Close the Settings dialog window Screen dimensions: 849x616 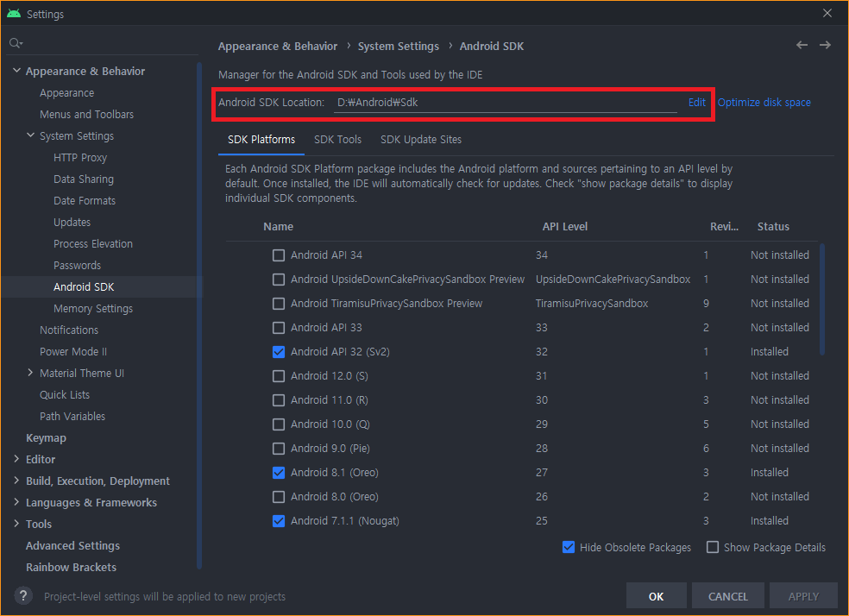[827, 13]
